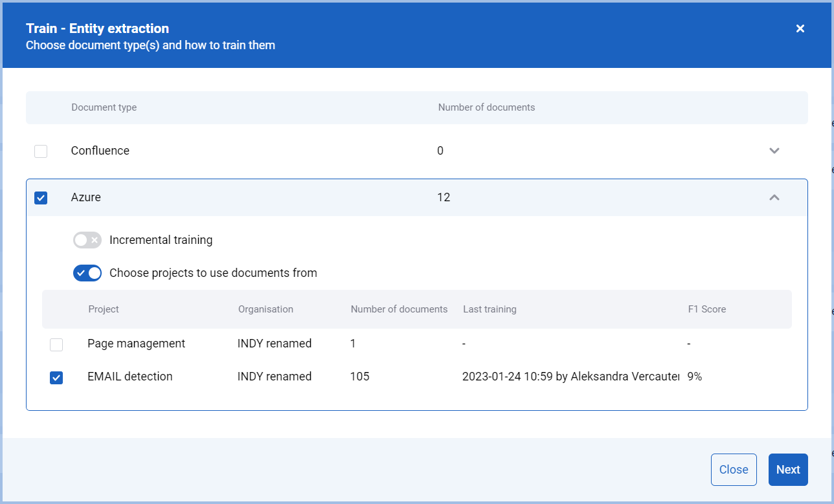Click the top 'Number of documents' header
This screenshot has width=834, height=504.
(x=487, y=107)
